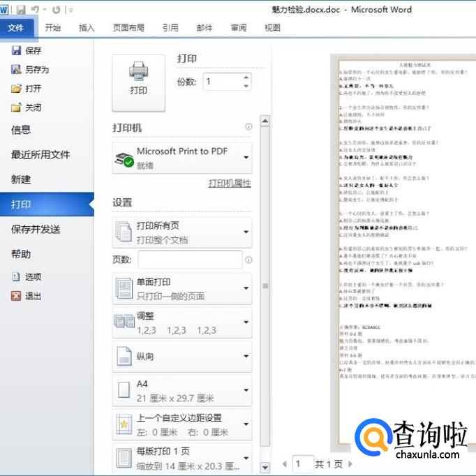Viewport: 476px width, 476px height.
Task: Open the 调整 collation dropdown
Action: (182, 322)
